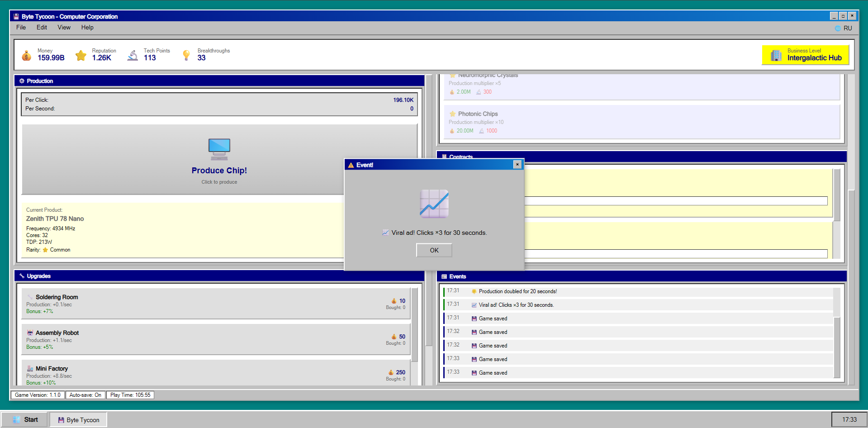The image size is (868, 428).
Task: Click the Money bag icon
Action: (26, 55)
